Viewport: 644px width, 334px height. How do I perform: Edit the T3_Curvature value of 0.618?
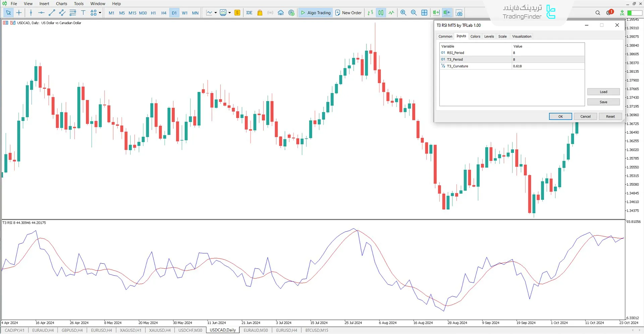[x=518, y=66]
